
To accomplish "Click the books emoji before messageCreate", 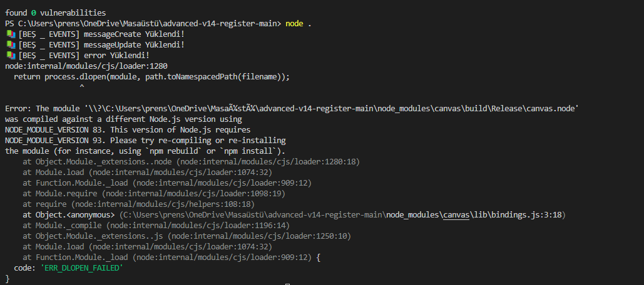I will click(10, 34).
